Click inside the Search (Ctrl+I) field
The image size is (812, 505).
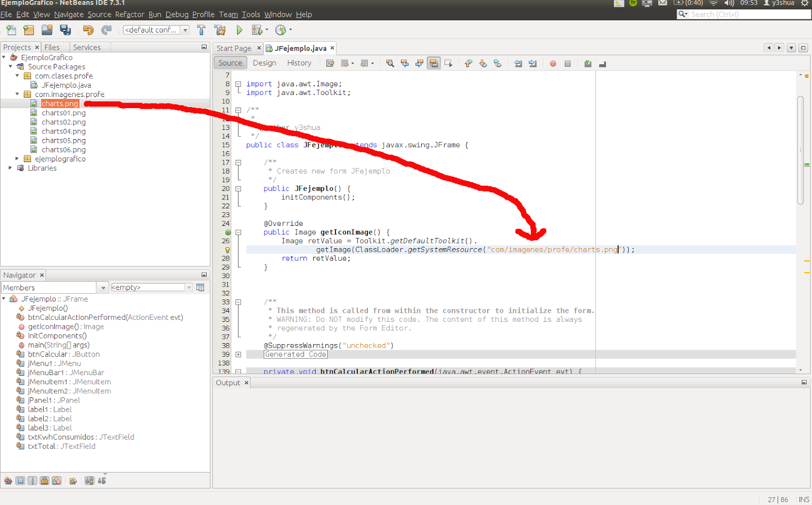point(741,14)
